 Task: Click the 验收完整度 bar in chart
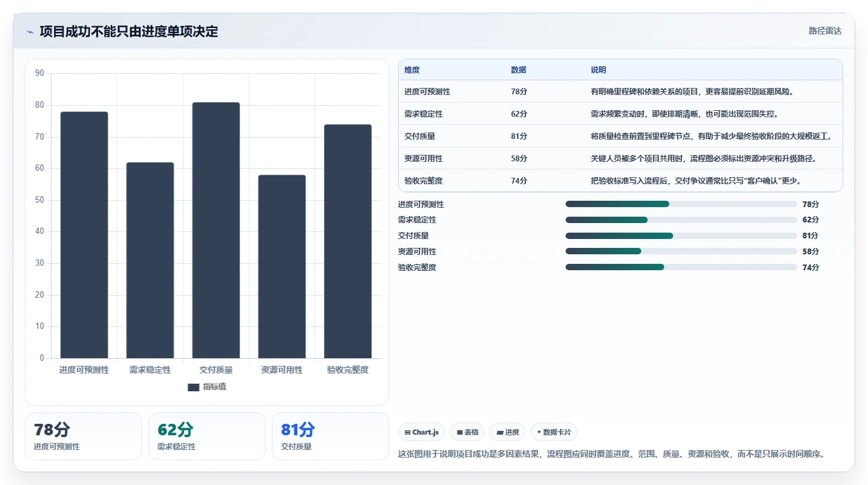[348, 242]
